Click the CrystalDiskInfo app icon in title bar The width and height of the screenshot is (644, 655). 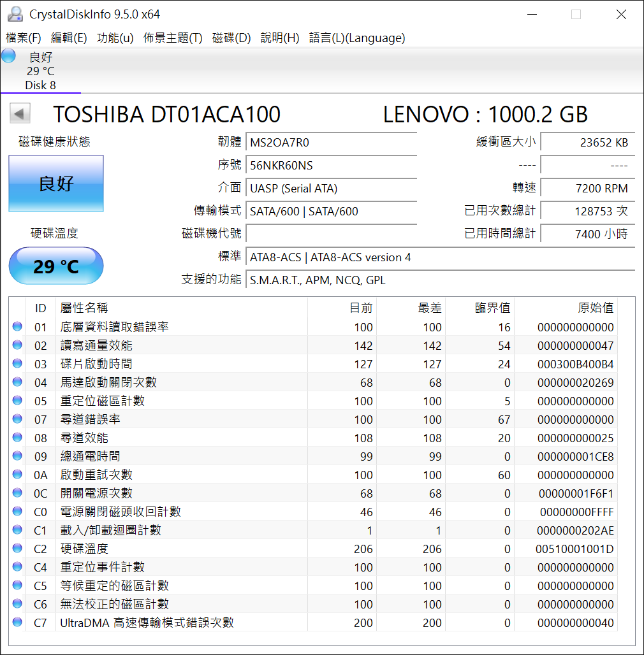click(x=15, y=14)
